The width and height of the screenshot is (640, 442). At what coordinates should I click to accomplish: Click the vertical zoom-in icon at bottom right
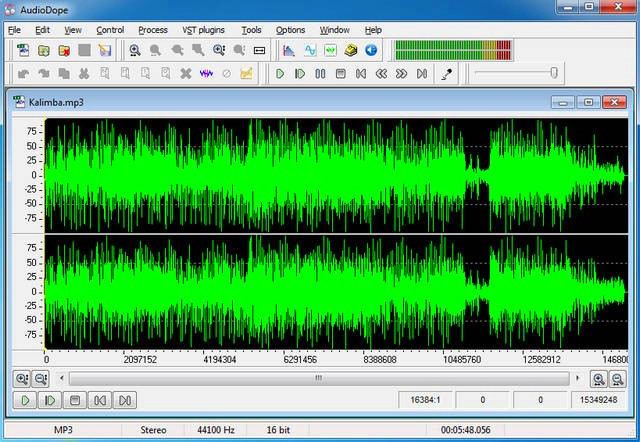pyautogui.click(x=598, y=379)
